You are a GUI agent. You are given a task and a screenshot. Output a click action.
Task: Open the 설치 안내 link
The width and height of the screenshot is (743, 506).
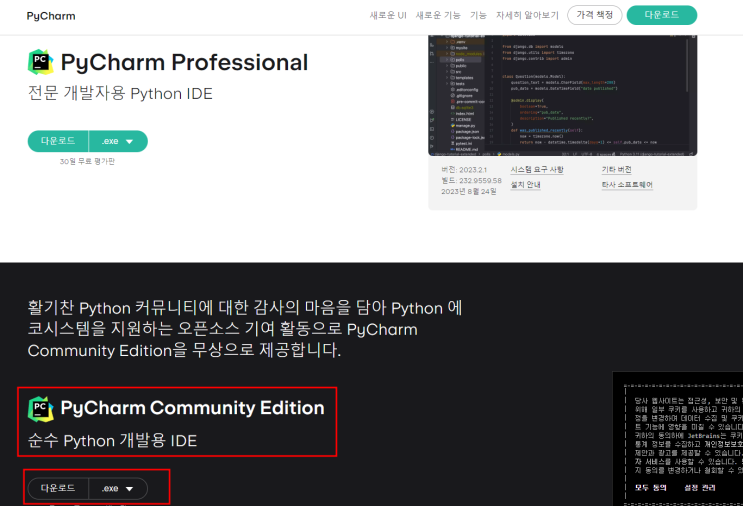(x=525, y=185)
